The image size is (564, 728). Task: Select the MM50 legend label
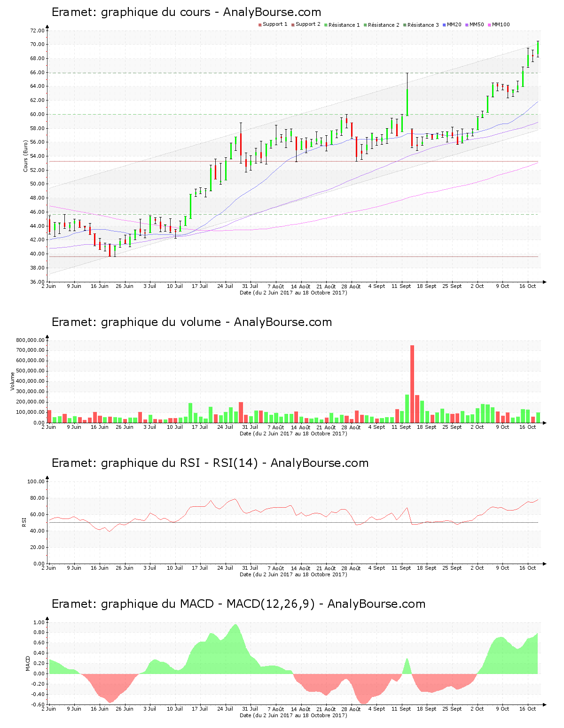477,24
